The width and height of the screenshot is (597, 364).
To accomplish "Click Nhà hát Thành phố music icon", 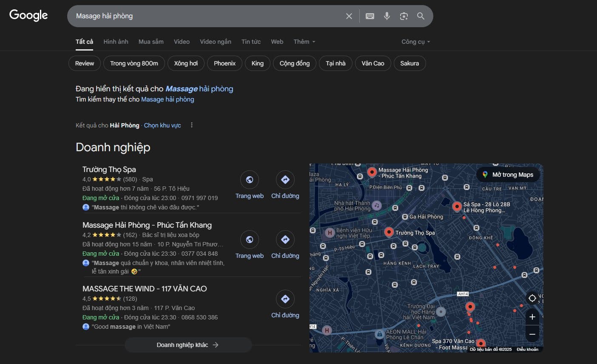I will [377, 206].
